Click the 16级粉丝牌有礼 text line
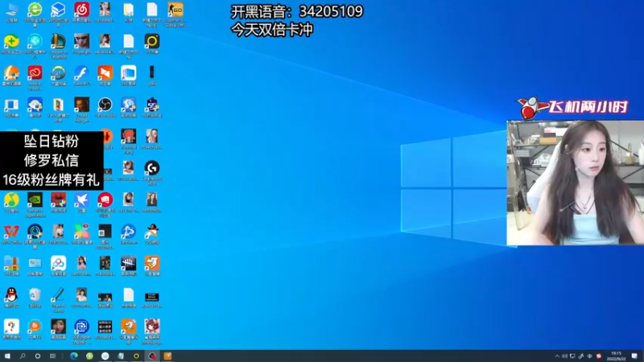This screenshot has width=644, height=362. [51, 179]
